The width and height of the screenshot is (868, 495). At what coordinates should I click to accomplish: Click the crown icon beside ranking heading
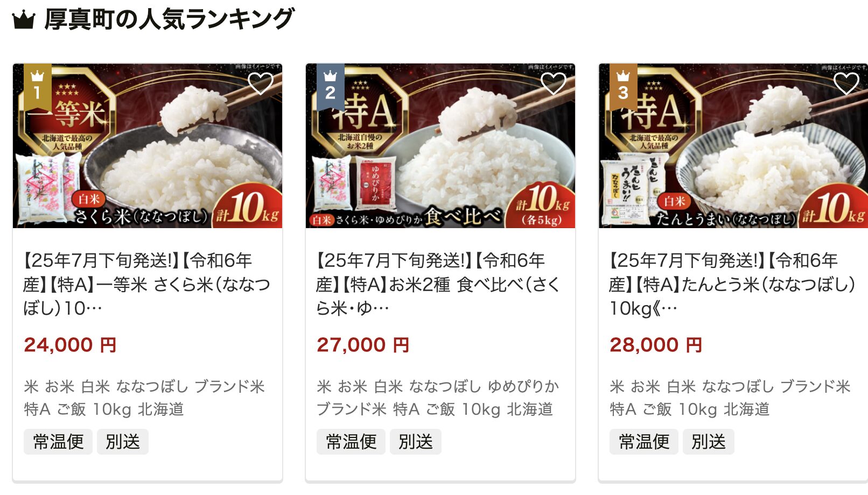click(x=24, y=20)
